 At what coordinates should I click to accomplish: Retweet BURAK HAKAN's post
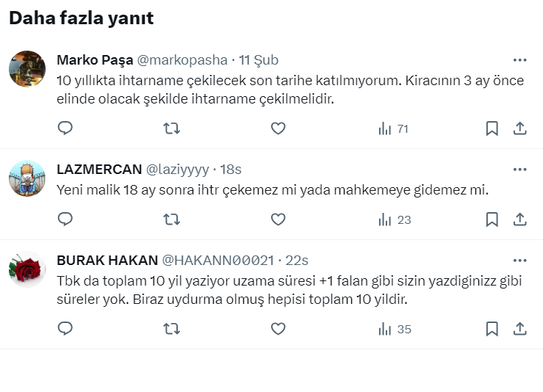coord(171,329)
